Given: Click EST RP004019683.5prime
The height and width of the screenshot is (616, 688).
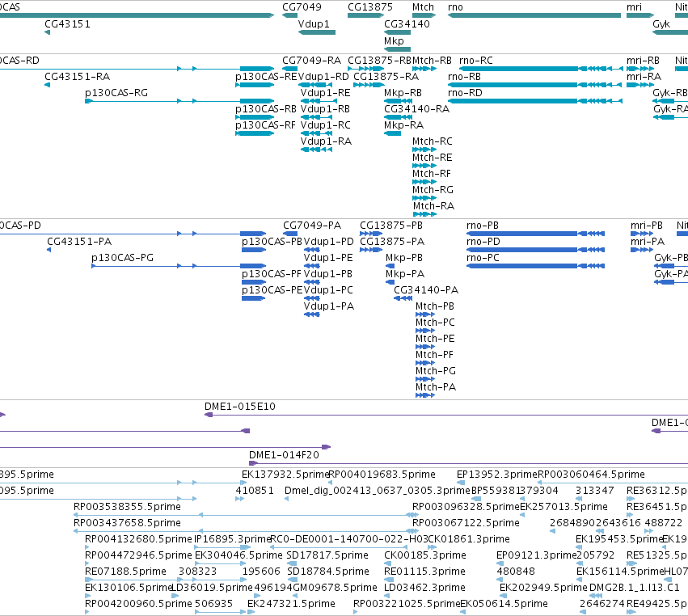Looking at the screenshot, I should 330,483.
